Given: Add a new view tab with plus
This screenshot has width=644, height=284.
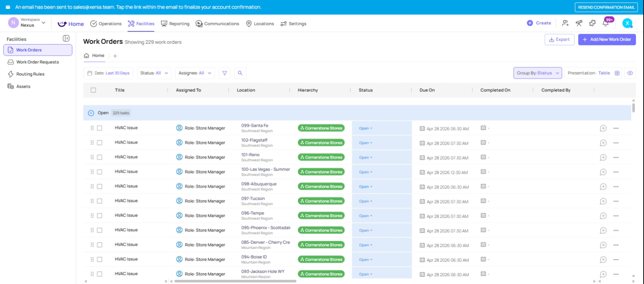Looking at the screenshot, I should click(115, 56).
